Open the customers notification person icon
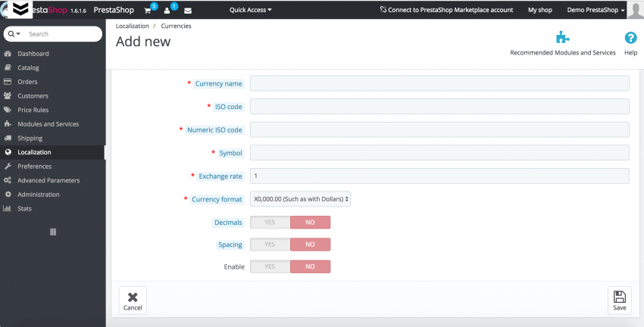This screenshot has width=644, height=327. 167,11
